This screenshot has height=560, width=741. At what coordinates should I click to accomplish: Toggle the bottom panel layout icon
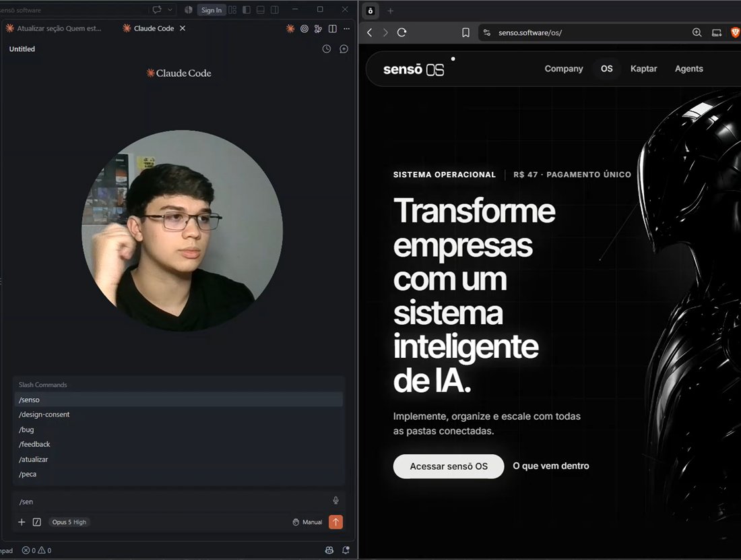[x=261, y=9]
